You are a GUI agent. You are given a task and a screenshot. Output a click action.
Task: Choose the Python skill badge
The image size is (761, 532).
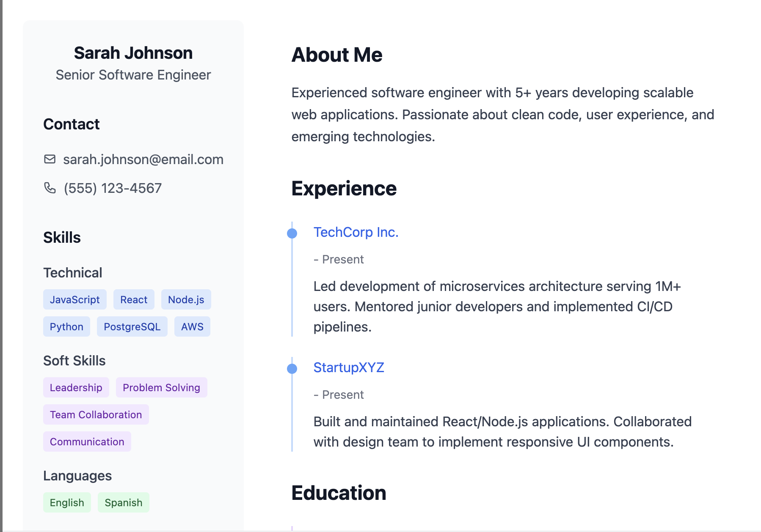(66, 326)
